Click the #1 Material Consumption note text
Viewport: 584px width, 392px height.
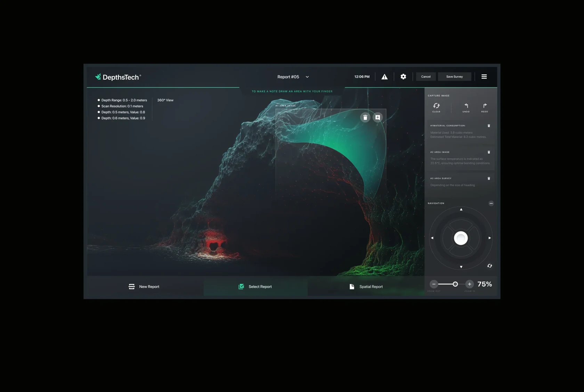pos(459,135)
